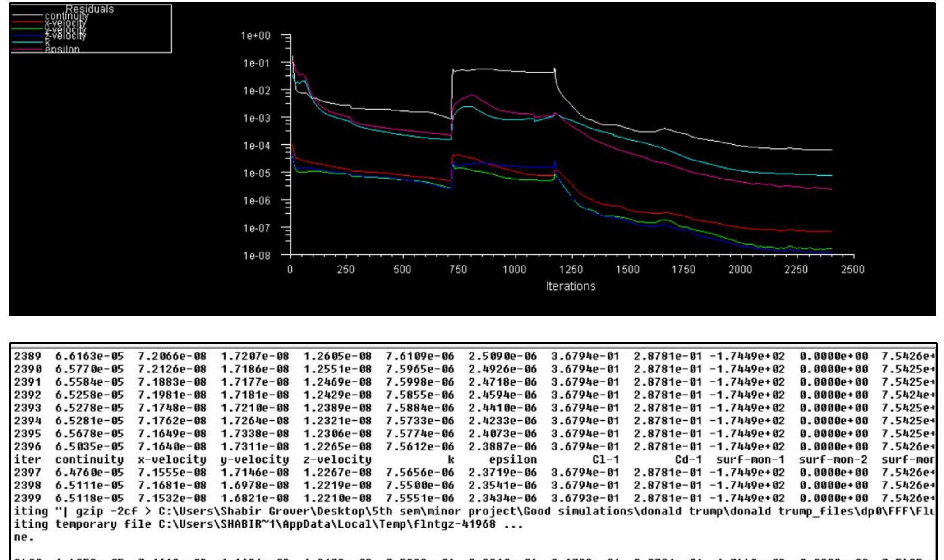Select the "y-velocity" console column header
The width and height of the screenshot is (944, 560).
[254, 459]
